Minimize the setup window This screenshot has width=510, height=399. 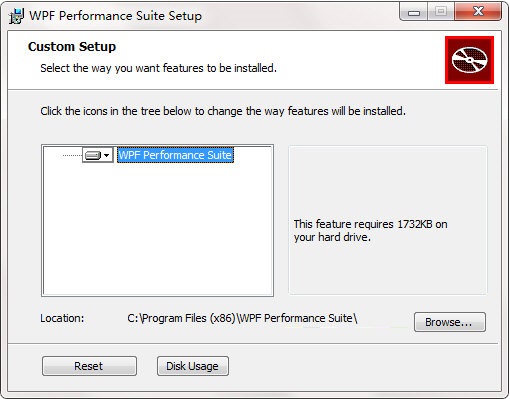pyautogui.click(x=414, y=12)
